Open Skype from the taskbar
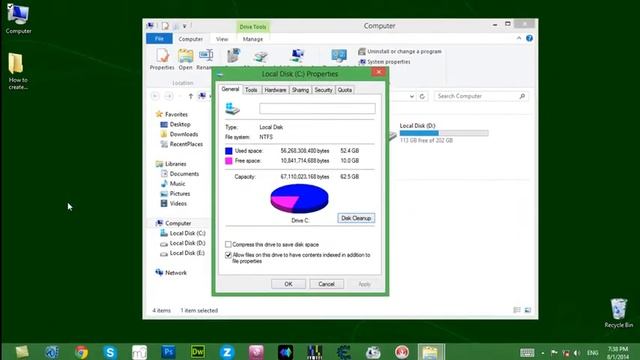This screenshot has height=360, width=640. coord(110,351)
